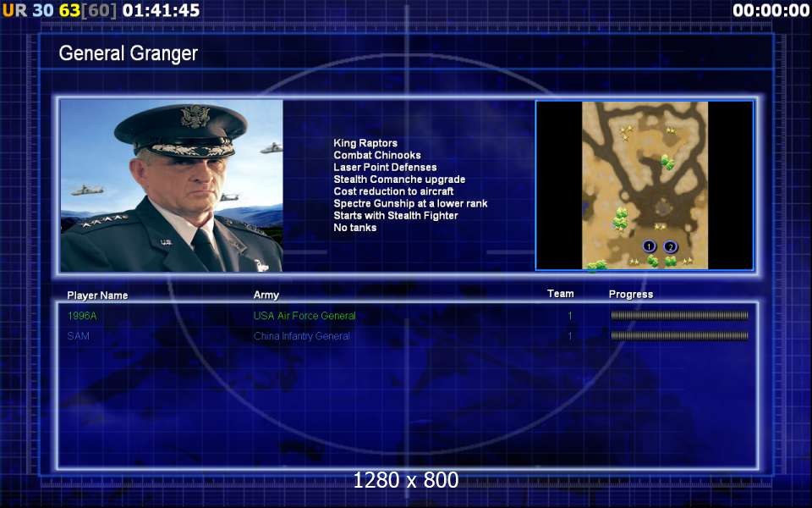
Task: Click the yellow 63 frame rate value
Action: (69, 10)
